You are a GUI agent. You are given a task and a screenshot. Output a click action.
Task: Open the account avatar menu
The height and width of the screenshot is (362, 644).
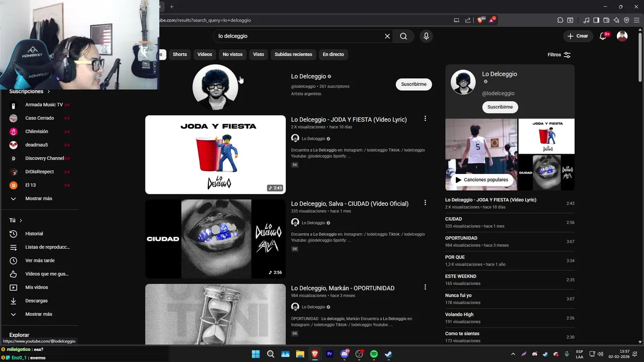(x=622, y=36)
